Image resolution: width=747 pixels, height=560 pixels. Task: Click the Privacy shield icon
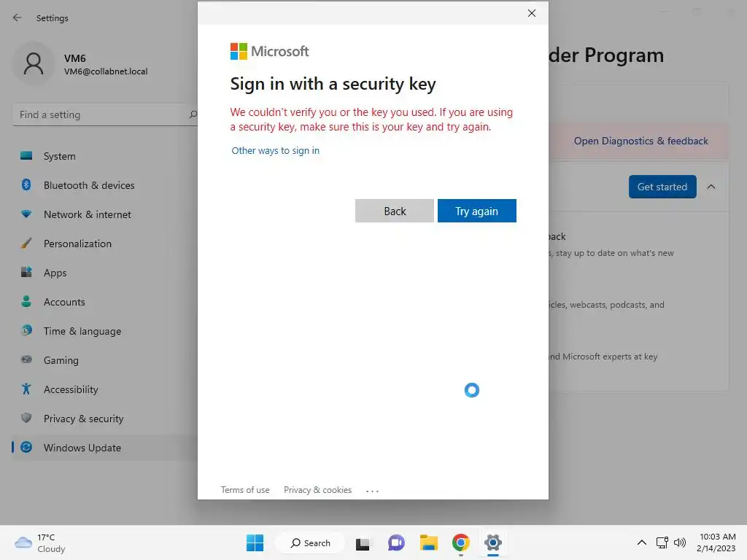26,418
